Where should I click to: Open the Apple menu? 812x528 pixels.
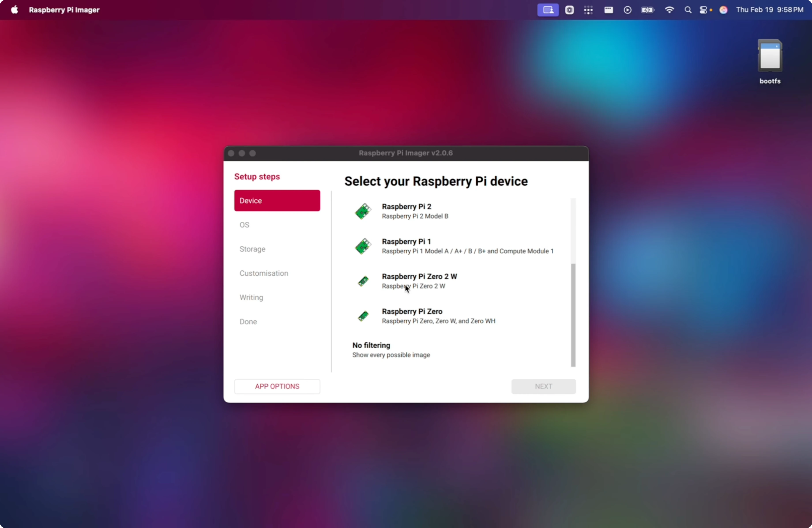click(x=14, y=10)
